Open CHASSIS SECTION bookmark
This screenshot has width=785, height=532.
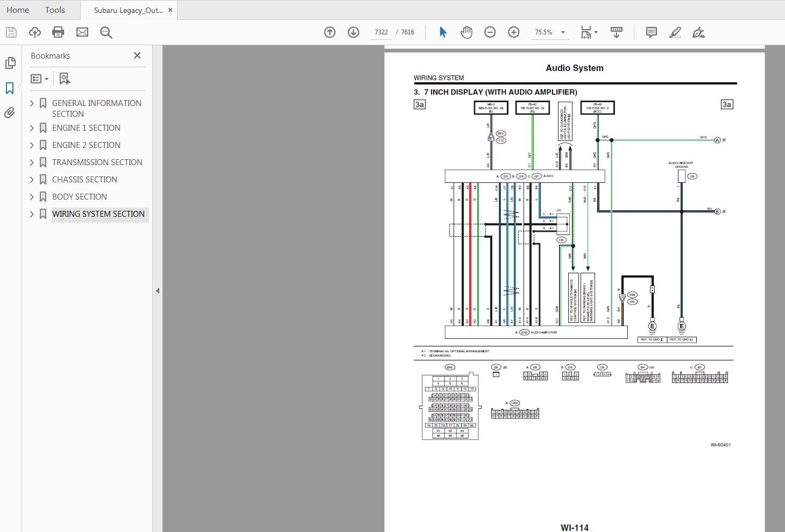[84, 180]
